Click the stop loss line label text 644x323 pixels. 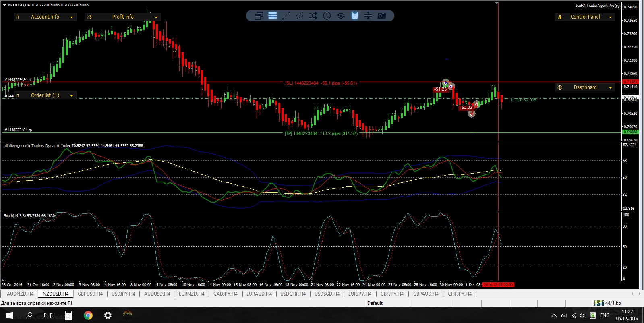[321, 83]
